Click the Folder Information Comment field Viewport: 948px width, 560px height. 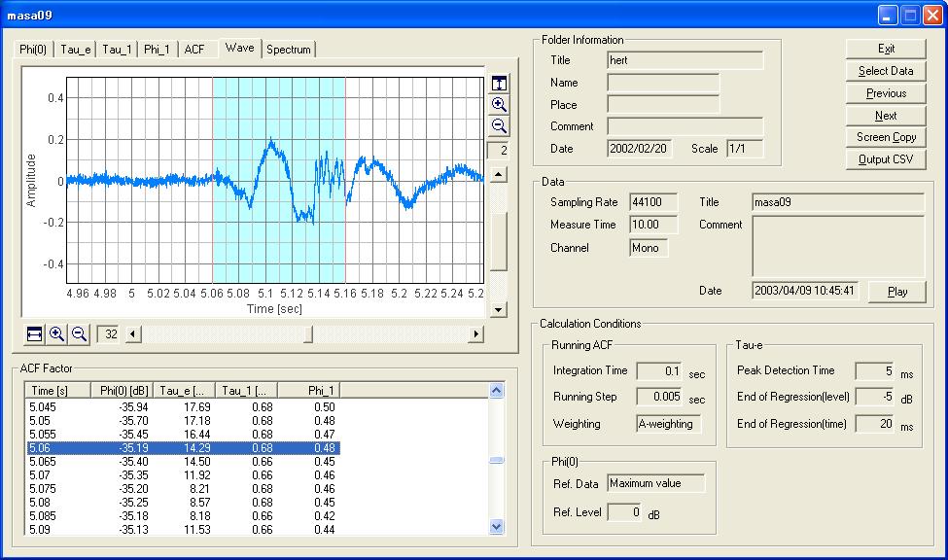point(685,126)
